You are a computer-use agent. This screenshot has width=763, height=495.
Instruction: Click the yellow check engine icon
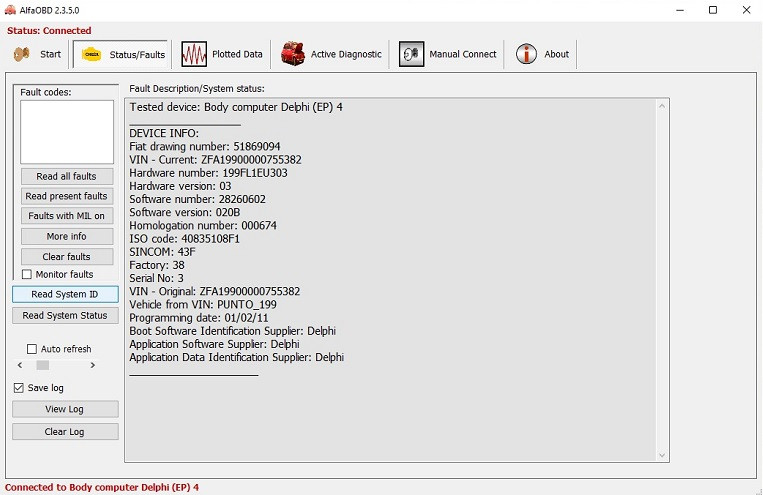[x=91, y=54]
